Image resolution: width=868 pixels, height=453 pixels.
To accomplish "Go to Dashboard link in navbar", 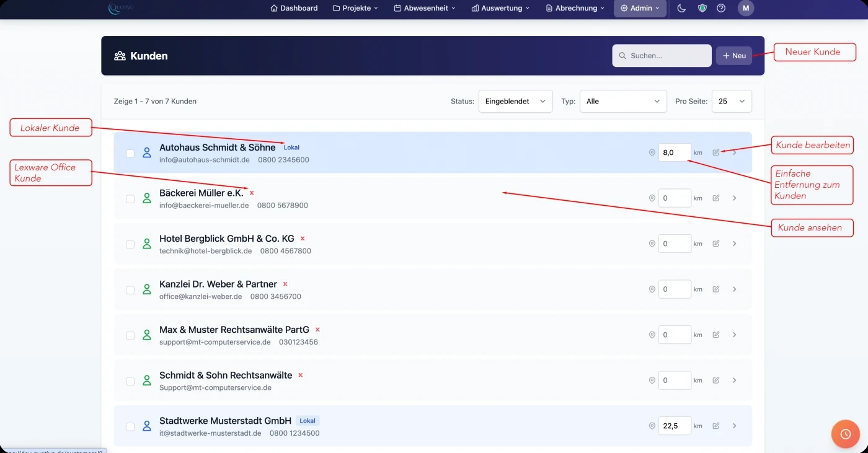I will (x=294, y=8).
